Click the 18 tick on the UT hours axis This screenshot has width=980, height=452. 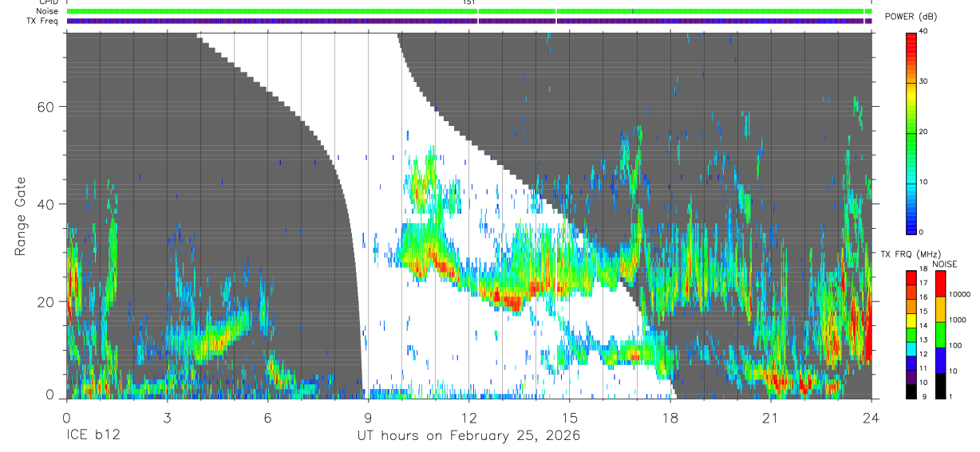tap(670, 419)
